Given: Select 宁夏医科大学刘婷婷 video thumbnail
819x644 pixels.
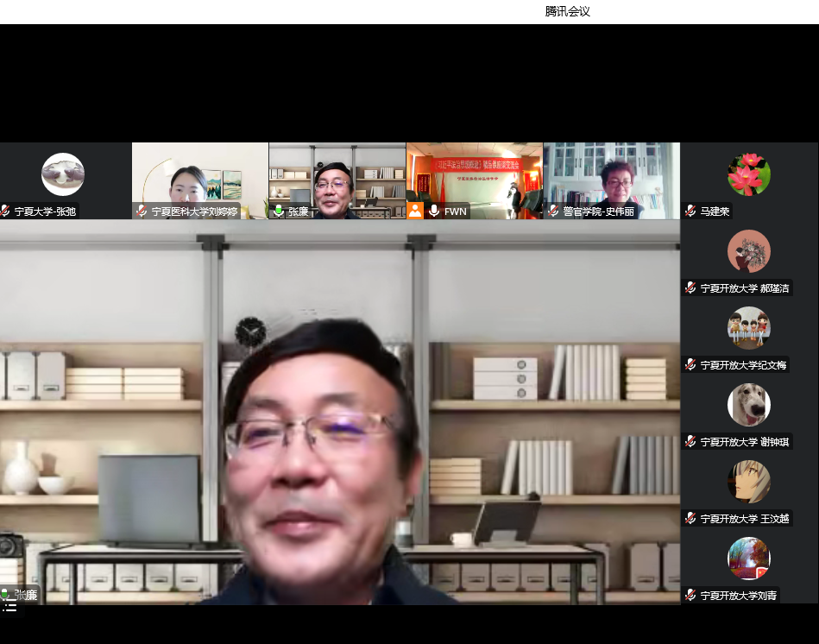Looking at the screenshot, I should 200,177.
